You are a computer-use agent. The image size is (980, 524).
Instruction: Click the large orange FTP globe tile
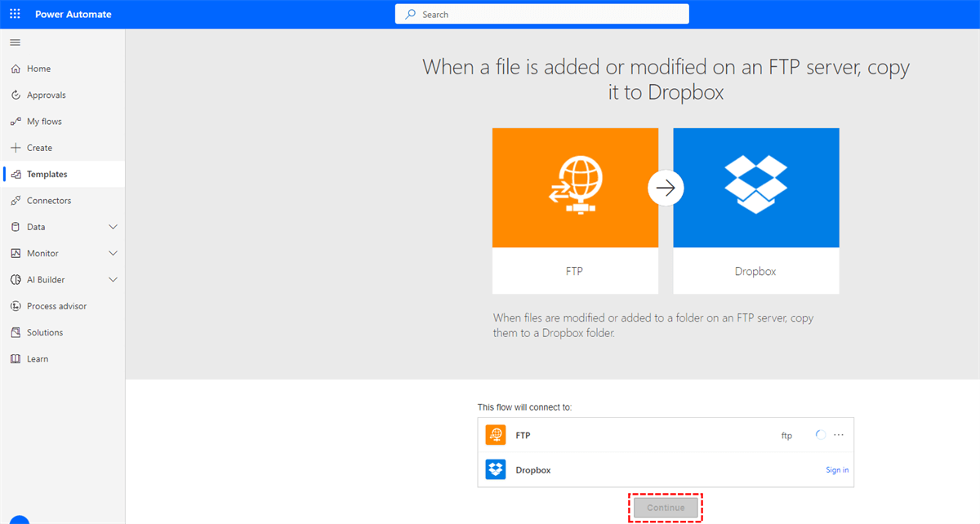[575, 188]
